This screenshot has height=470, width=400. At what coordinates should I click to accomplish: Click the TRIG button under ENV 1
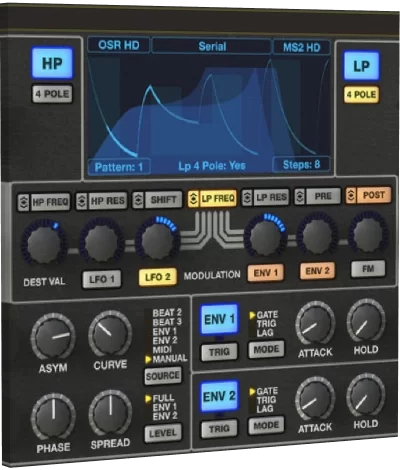(x=219, y=352)
